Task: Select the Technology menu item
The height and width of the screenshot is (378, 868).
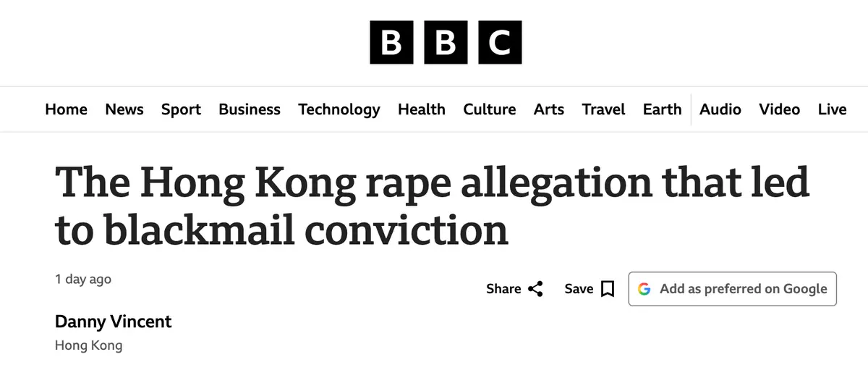Action: point(339,109)
